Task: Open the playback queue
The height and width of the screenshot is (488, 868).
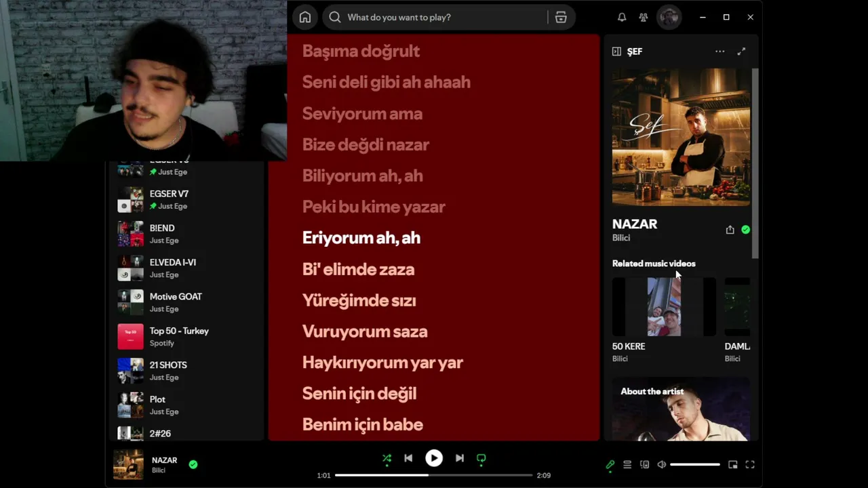Action: pyautogui.click(x=627, y=465)
